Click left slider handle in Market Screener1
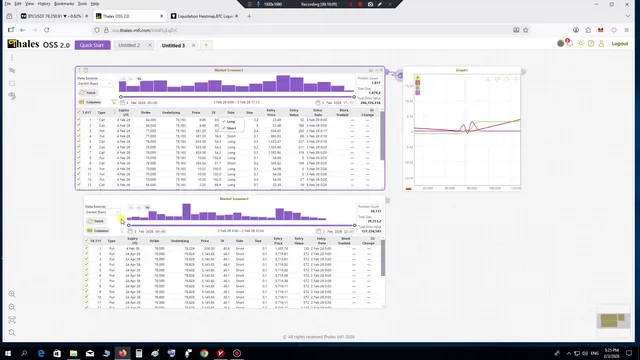This screenshot has height=360, width=640. coord(121,97)
